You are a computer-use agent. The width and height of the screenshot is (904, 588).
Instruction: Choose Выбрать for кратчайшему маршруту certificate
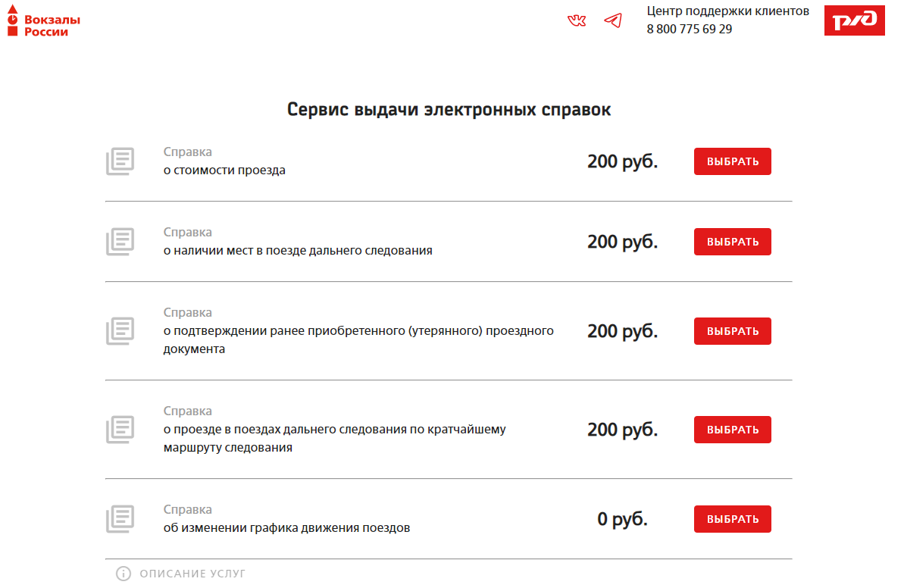point(732,430)
